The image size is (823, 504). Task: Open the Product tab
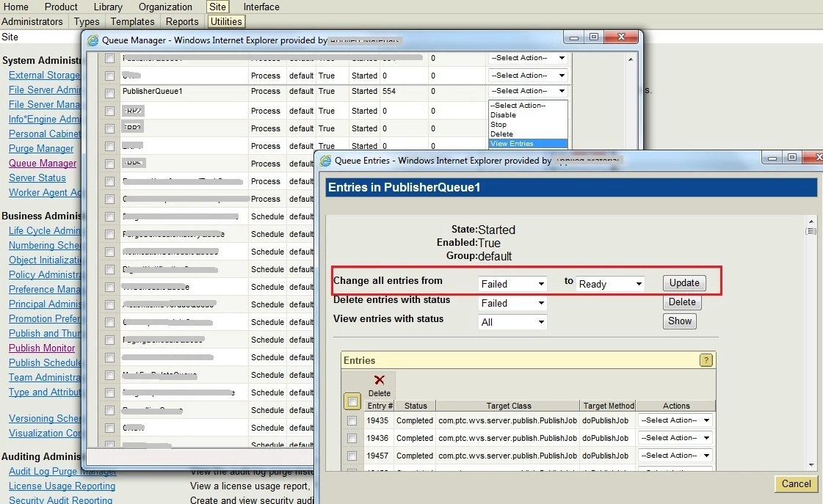[61, 7]
